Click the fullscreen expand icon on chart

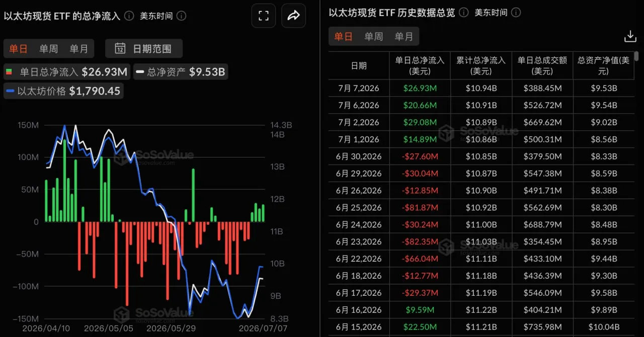[x=264, y=16]
